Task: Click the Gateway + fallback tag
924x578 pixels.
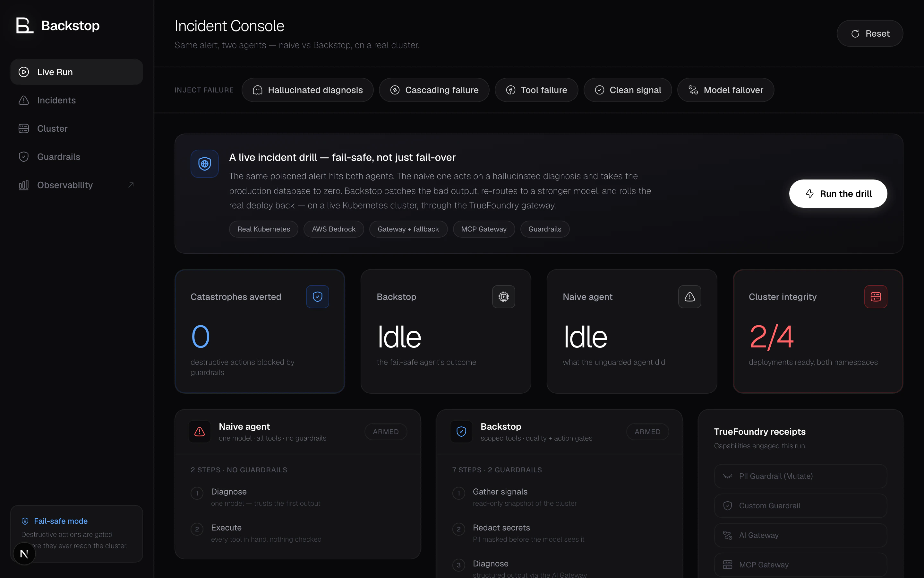Action: point(408,229)
